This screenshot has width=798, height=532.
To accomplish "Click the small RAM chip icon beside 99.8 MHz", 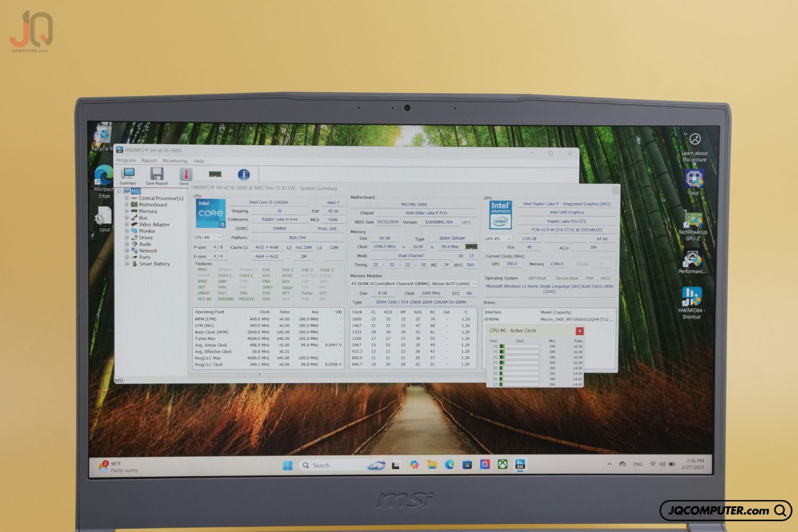I will (471, 247).
